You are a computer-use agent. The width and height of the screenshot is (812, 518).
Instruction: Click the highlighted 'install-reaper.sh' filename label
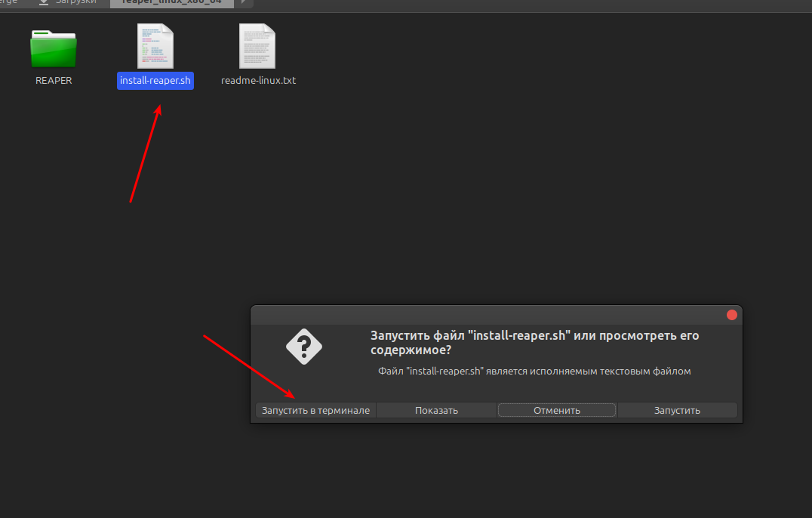point(155,81)
